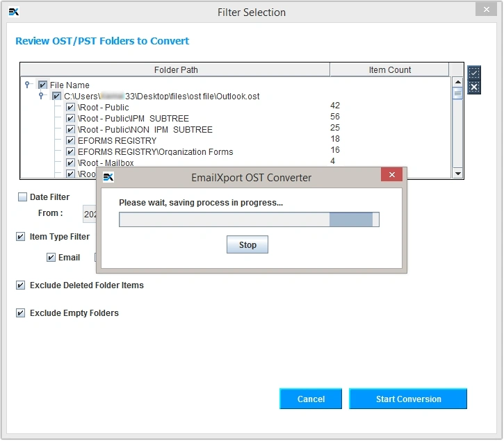Click the EmailXport logo in the OST Converter dialog
This screenshot has width=504, height=441.
[108, 177]
